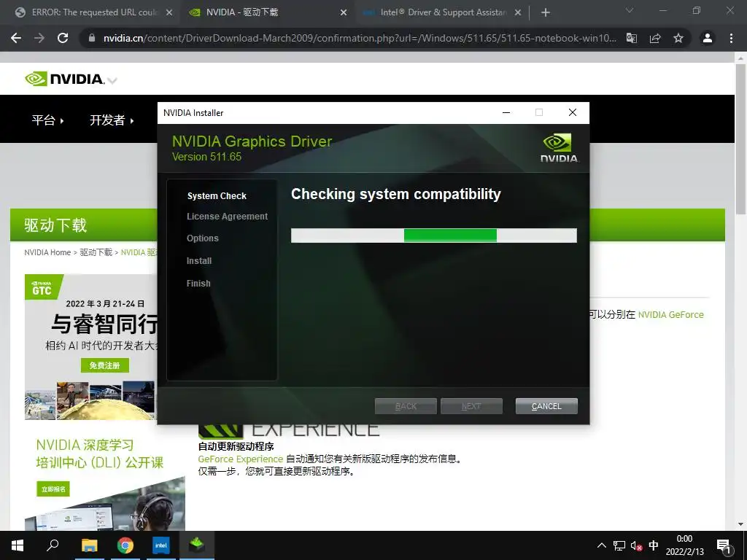
Task: Open Google Chrome from taskbar
Action: [125, 545]
